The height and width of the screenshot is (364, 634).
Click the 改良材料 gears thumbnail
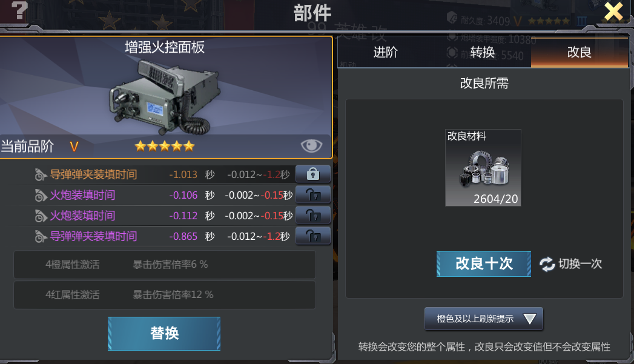pyautogui.click(x=483, y=167)
